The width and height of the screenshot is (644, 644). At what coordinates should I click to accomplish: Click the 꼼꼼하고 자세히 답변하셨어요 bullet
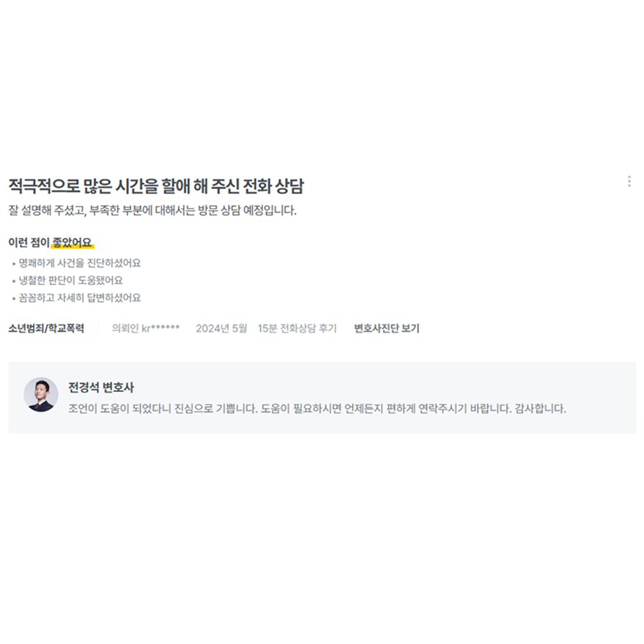point(80,297)
